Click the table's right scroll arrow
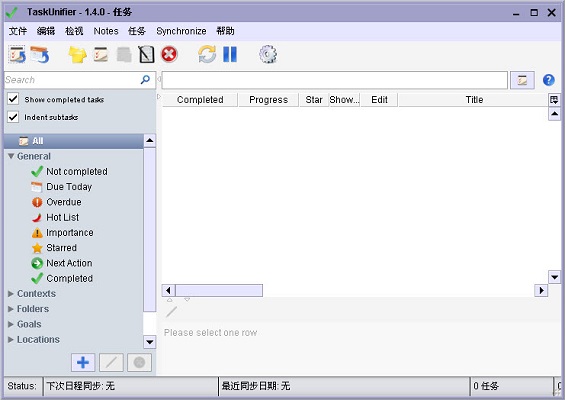Screen dimensions: 565x400 pos(541,290)
